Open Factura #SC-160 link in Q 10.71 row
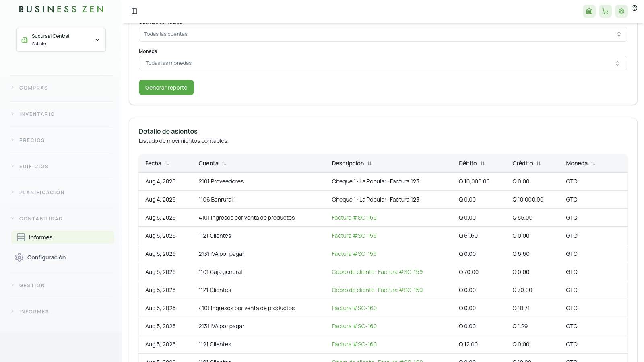 354,308
